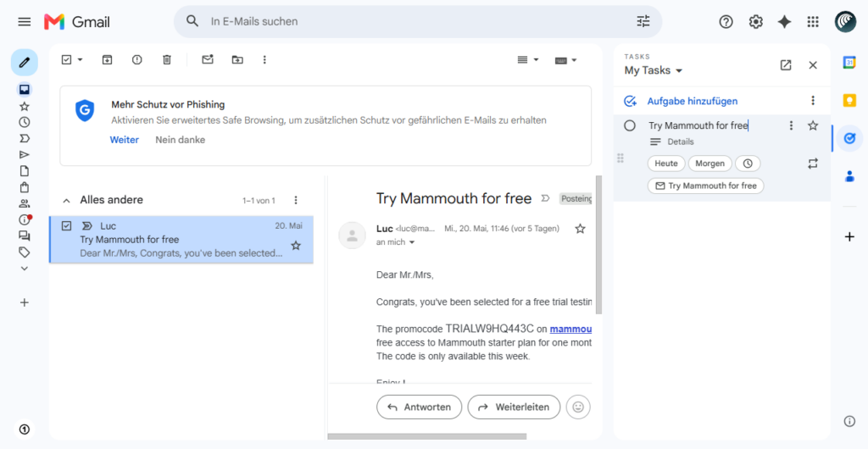Image resolution: width=868 pixels, height=449 pixels.
Task: Get add-ons with plus icon in side panel
Action: tap(849, 236)
